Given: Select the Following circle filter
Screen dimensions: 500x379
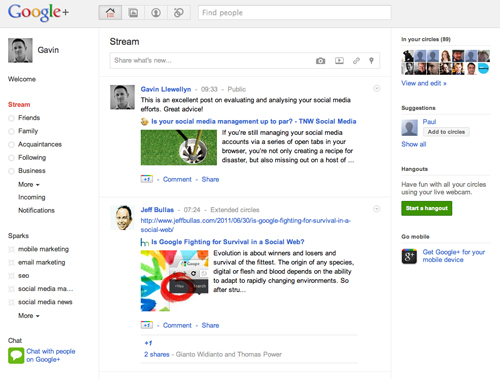Looking at the screenshot, I should tap(32, 157).
